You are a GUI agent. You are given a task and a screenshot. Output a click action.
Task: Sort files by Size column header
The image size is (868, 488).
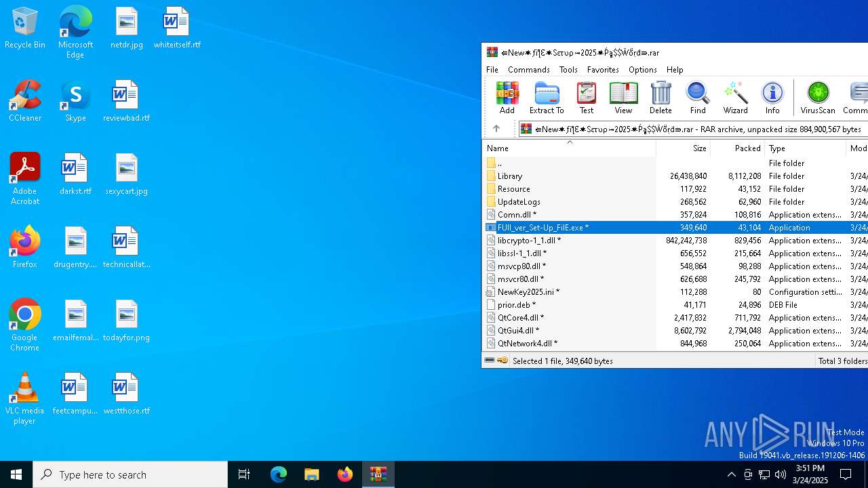point(683,148)
